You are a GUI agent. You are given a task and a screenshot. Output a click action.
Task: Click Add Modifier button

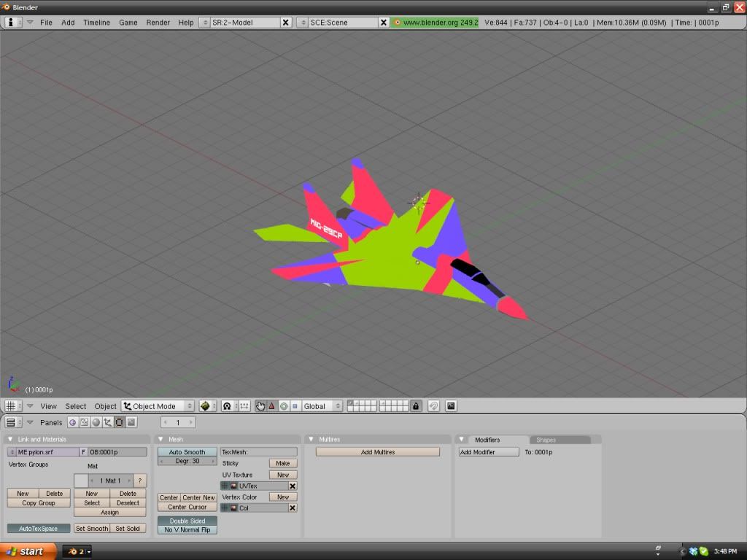(489, 452)
